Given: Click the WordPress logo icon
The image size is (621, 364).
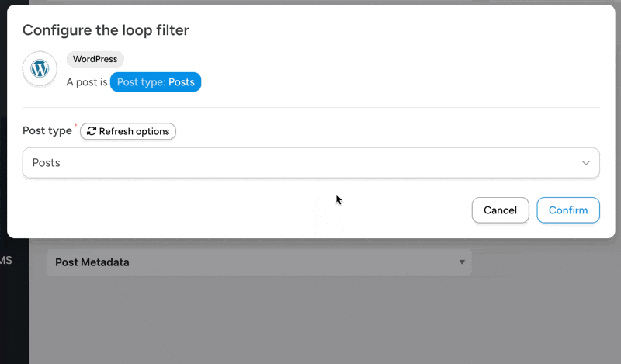Looking at the screenshot, I should 40,69.
